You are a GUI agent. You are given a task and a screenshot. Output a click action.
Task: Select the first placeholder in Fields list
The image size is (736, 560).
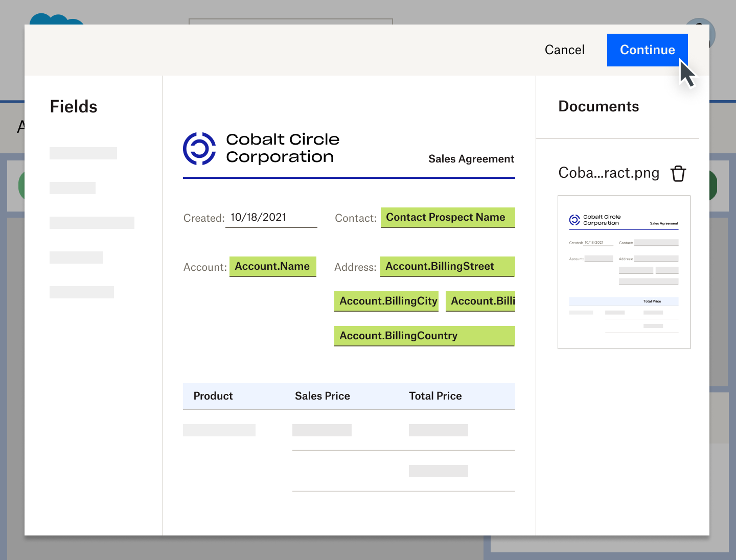pyautogui.click(x=83, y=153)
